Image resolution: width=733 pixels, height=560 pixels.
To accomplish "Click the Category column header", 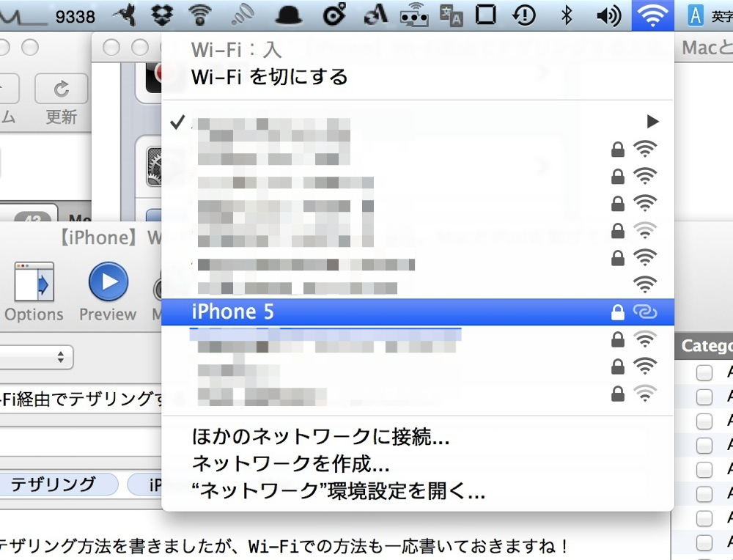I will (x=704, y=346).
